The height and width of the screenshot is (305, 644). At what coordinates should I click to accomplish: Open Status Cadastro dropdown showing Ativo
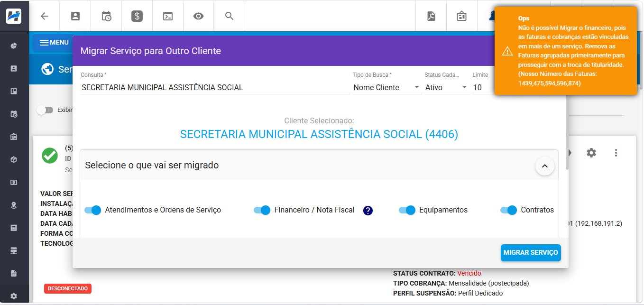click(x=447, y=87)
